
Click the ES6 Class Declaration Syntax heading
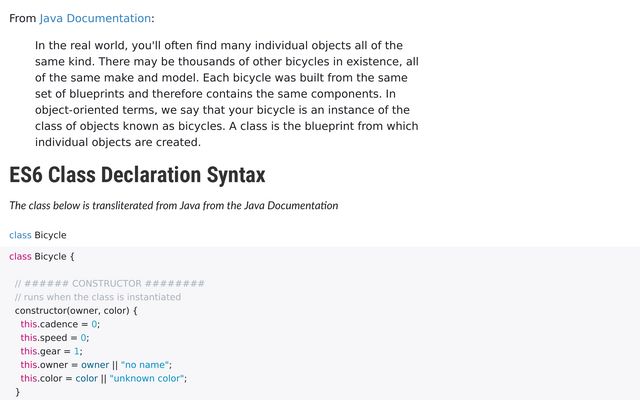(x=137, y=175)
